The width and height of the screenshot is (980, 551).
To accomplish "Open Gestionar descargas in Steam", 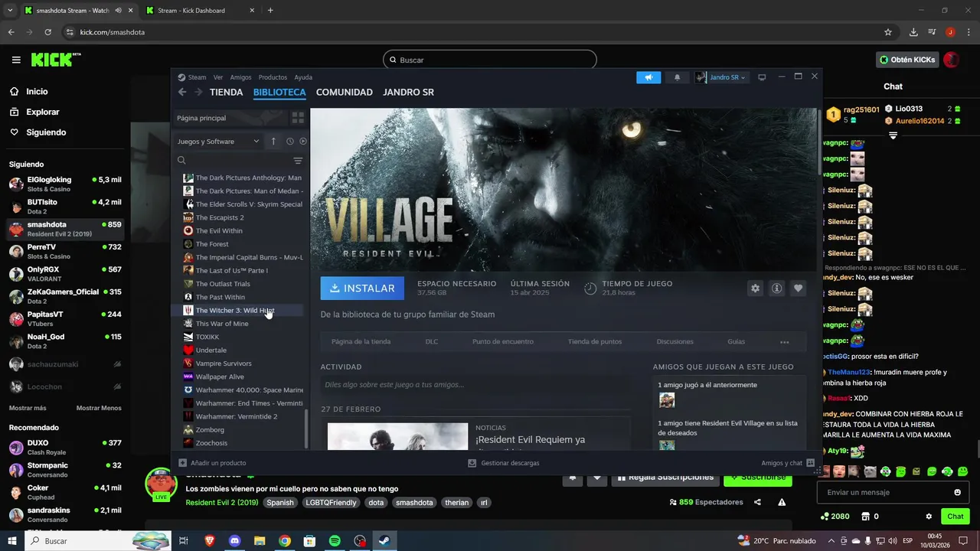I will click(504, 463).
